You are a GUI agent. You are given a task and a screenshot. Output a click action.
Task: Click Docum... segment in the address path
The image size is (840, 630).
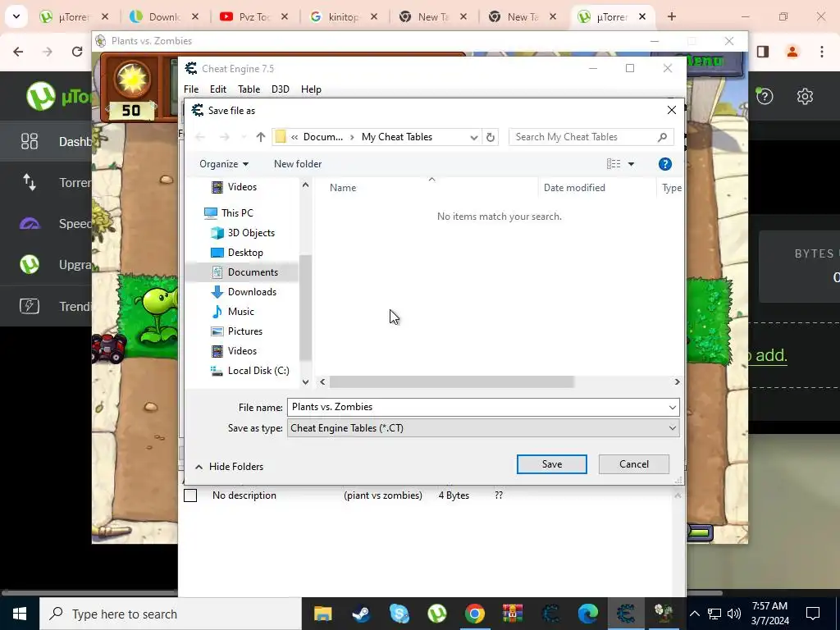pyautogui.click(x=323, y=137)
